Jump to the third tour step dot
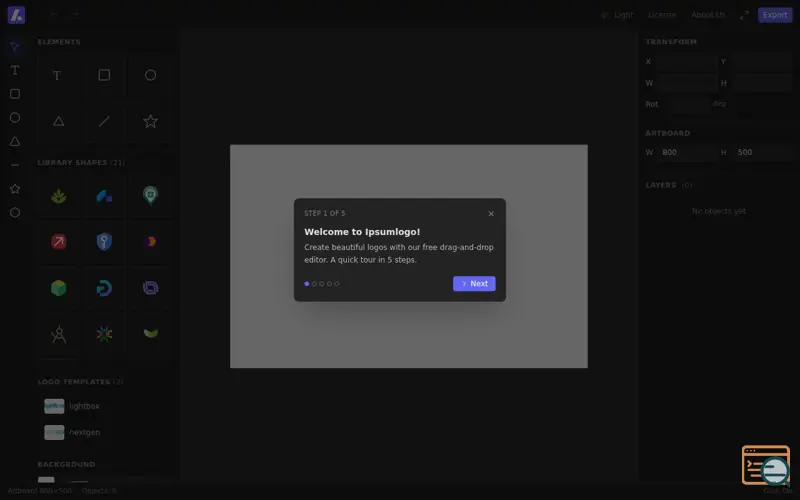Screen dimensions: 800x500 (x=321, y=284)
